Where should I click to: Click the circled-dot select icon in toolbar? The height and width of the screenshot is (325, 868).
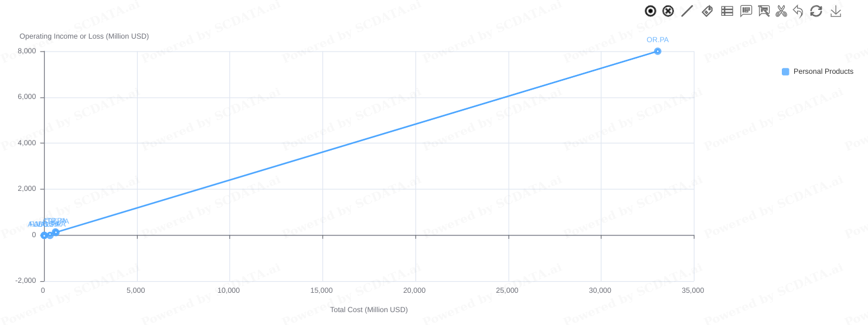click(650, 11)
